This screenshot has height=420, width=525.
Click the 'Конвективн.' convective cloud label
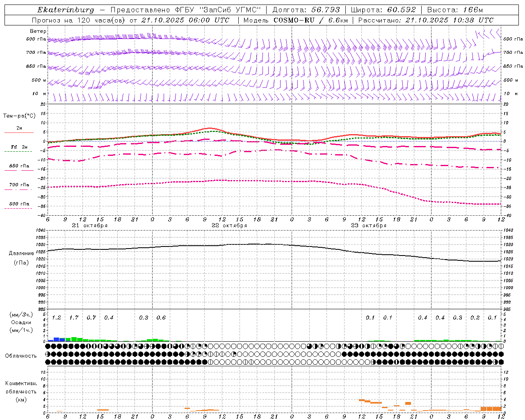(x=21, y=383)
